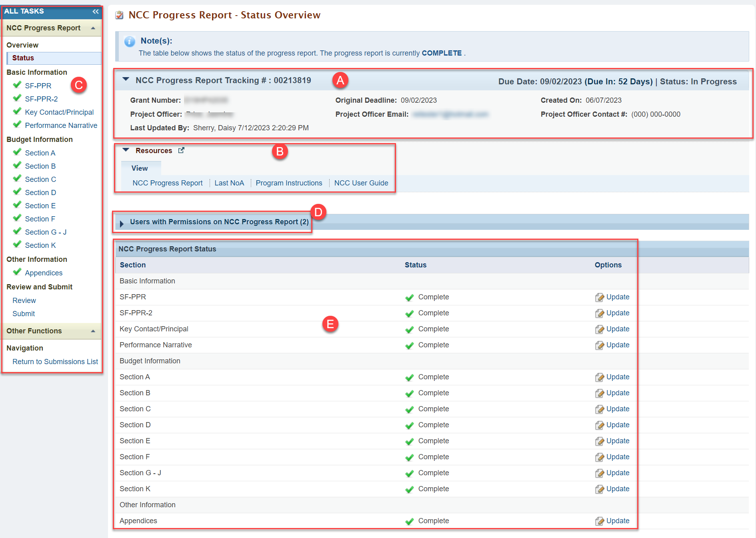Image resolution: width=756 pixels, height=538 pixels.
Task: Click the Section column header
Action: click(x=133, y=265)
